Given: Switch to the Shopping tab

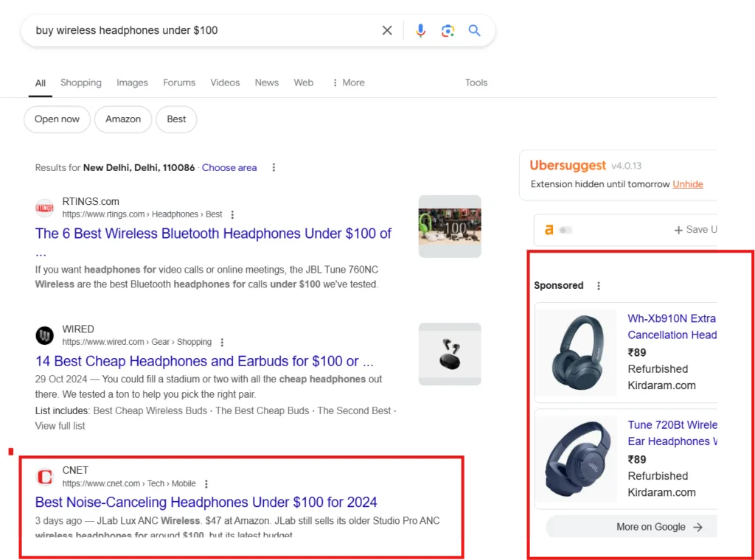Looking at the screenshot, I should pos(81,83).
